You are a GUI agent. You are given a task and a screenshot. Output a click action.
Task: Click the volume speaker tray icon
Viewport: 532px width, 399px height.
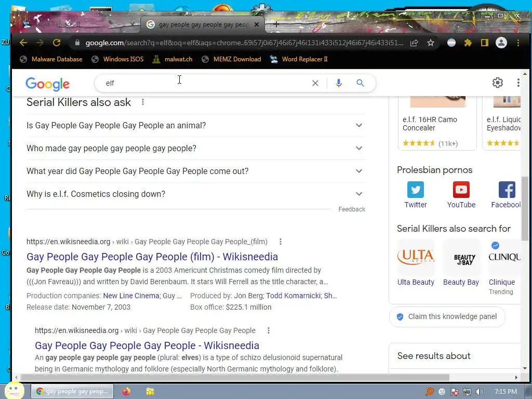[x=480, y=392]
